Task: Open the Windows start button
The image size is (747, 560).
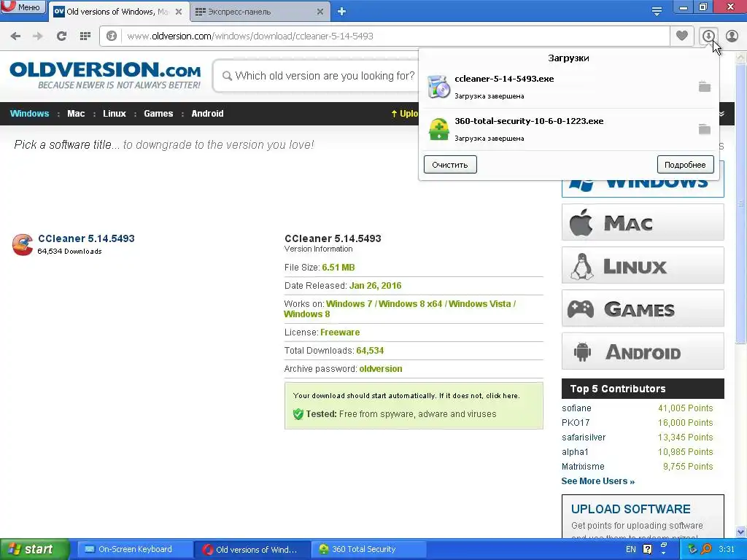Action: 34,549
